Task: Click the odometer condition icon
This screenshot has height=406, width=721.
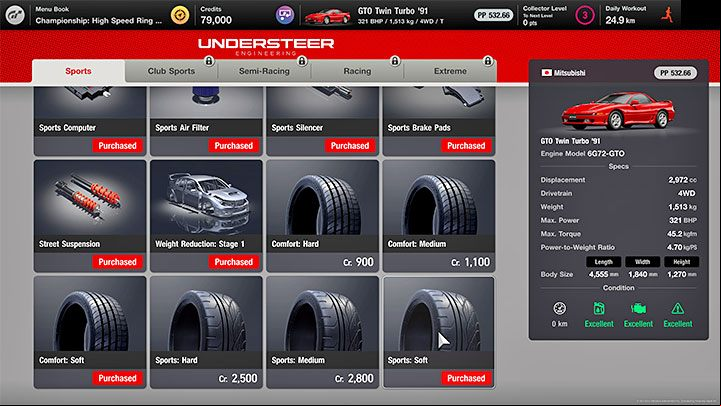Action: point(560,308)
